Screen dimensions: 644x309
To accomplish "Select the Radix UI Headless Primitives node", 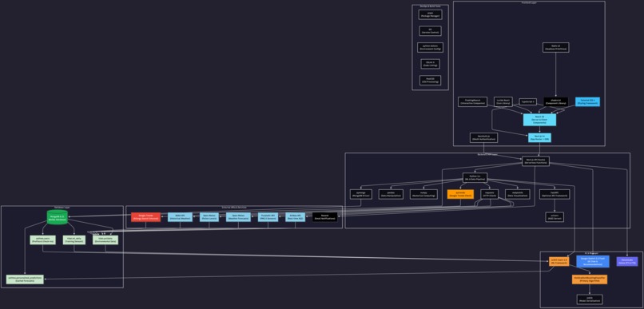I will coord(555,48).
